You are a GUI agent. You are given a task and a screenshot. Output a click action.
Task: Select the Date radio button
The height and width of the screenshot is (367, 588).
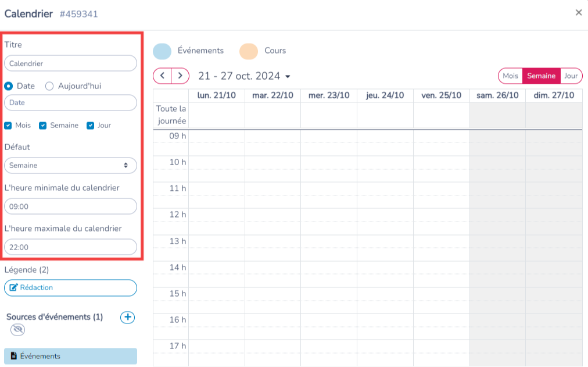tap(9, 86)
